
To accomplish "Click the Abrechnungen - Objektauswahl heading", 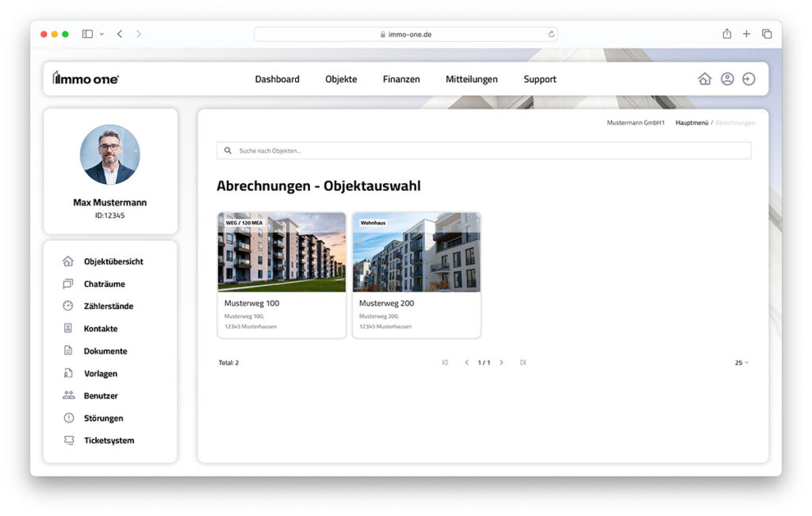I will coord(319,185).
